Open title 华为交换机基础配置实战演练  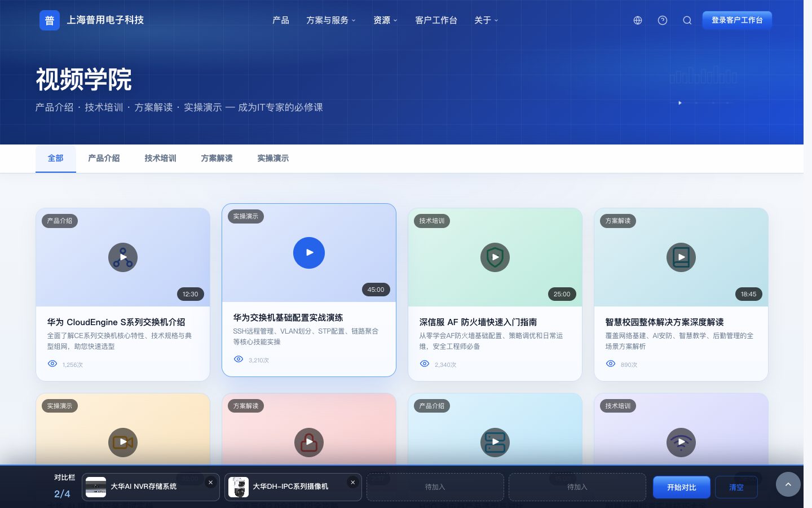click(288, 318)
